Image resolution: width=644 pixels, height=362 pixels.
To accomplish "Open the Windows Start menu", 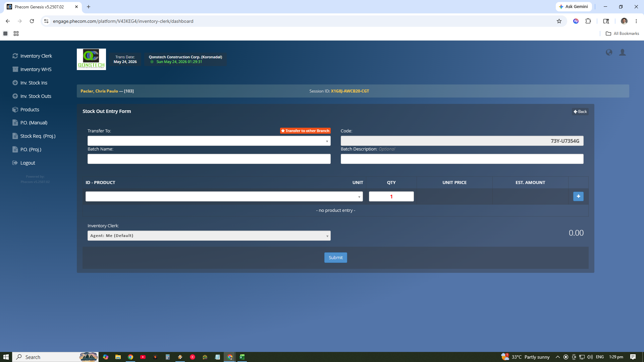I will tap(6, 357).
